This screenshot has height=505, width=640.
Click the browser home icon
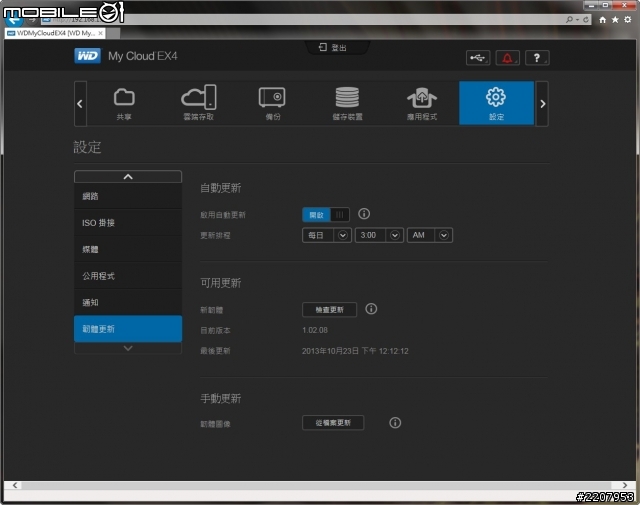coord(602,20)
